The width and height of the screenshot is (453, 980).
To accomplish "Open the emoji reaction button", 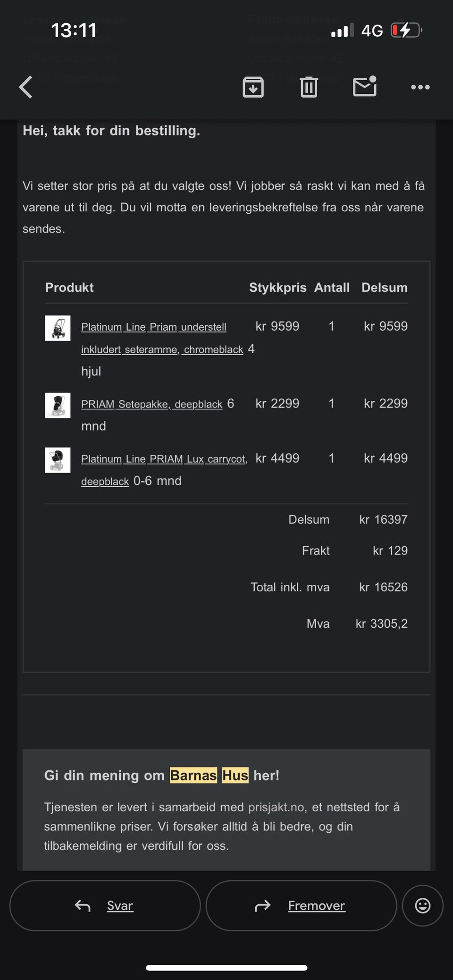I will (422, 905).
